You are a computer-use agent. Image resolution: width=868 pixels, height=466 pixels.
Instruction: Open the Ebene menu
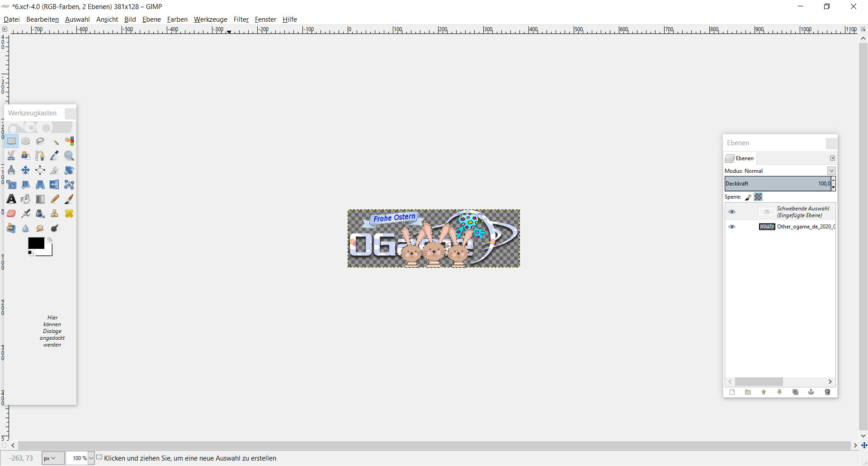click(x=151, y=19)
